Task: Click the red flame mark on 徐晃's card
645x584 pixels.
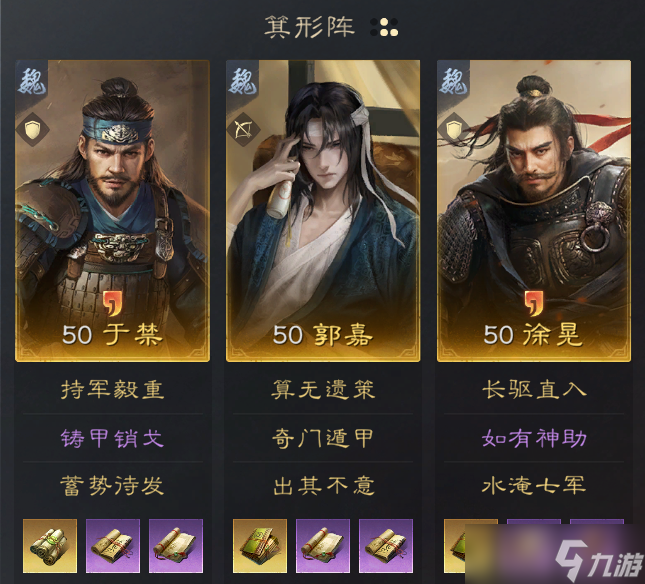Action: (534, 304)
